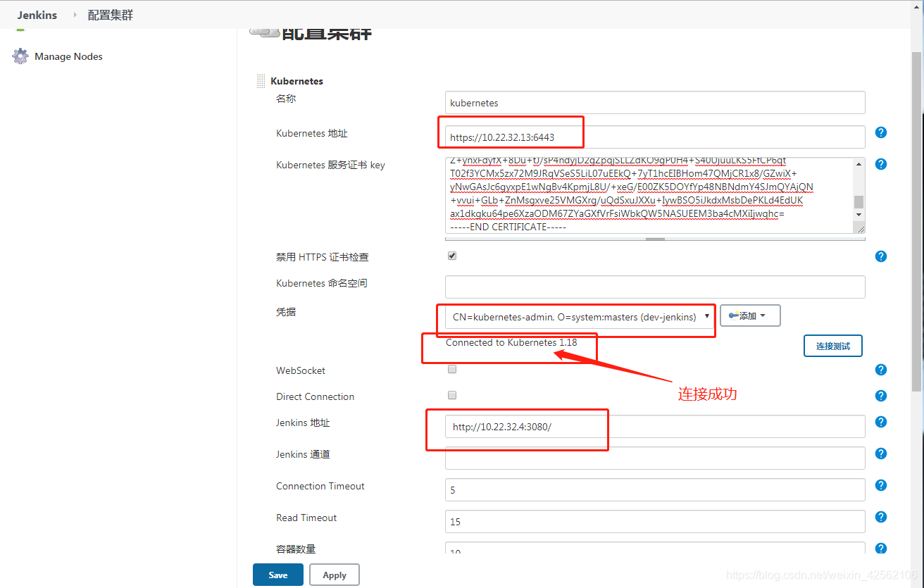Click help icon for Jenkins 通道
Viewport: 924px width, 588px height.
[880, 453]
